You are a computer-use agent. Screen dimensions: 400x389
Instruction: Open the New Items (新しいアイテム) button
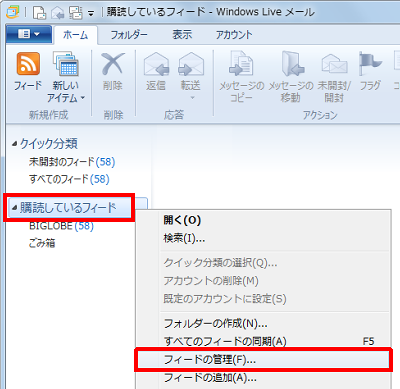pos(66,77)
